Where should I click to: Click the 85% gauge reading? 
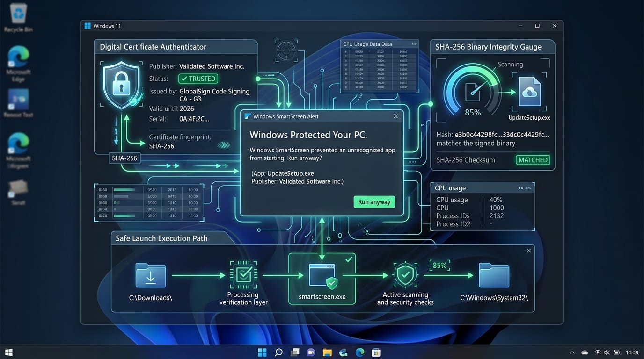point(473,113)
